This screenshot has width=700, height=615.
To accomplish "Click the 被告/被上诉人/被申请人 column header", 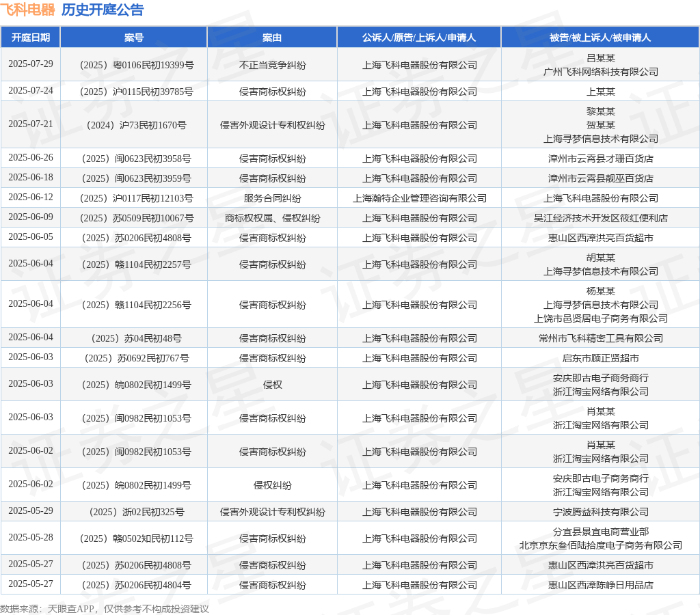I will (600, 38).
